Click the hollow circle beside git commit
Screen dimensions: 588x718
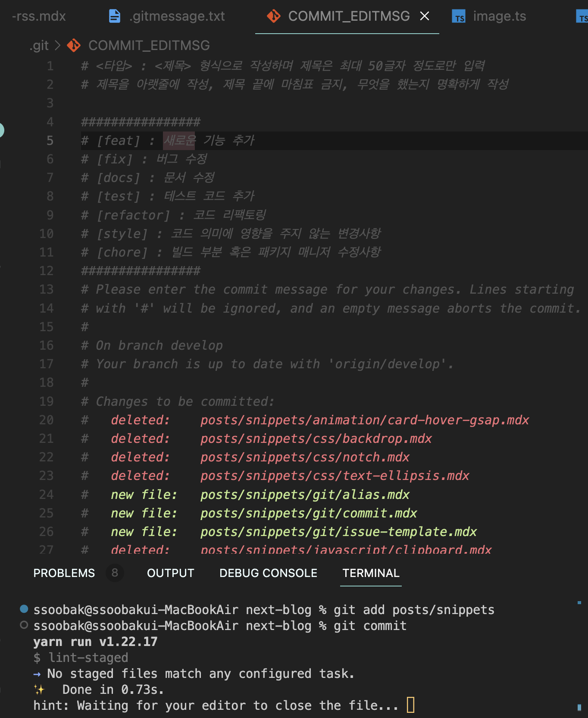pyautogui.click(x=24, y=625)
